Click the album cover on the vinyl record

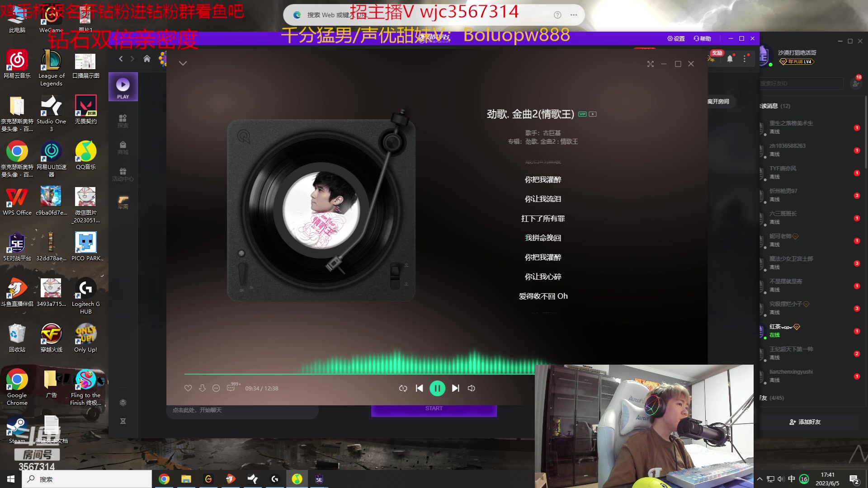tap(321, 210)
